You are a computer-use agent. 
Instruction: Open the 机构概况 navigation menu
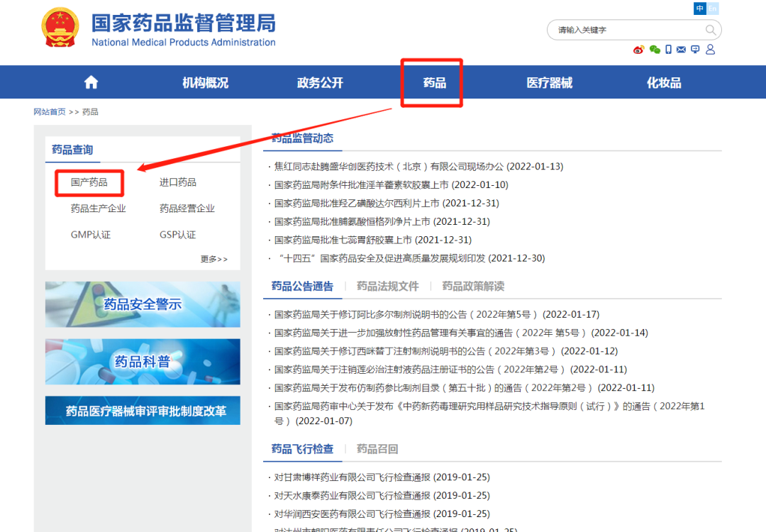pos(205,82)
